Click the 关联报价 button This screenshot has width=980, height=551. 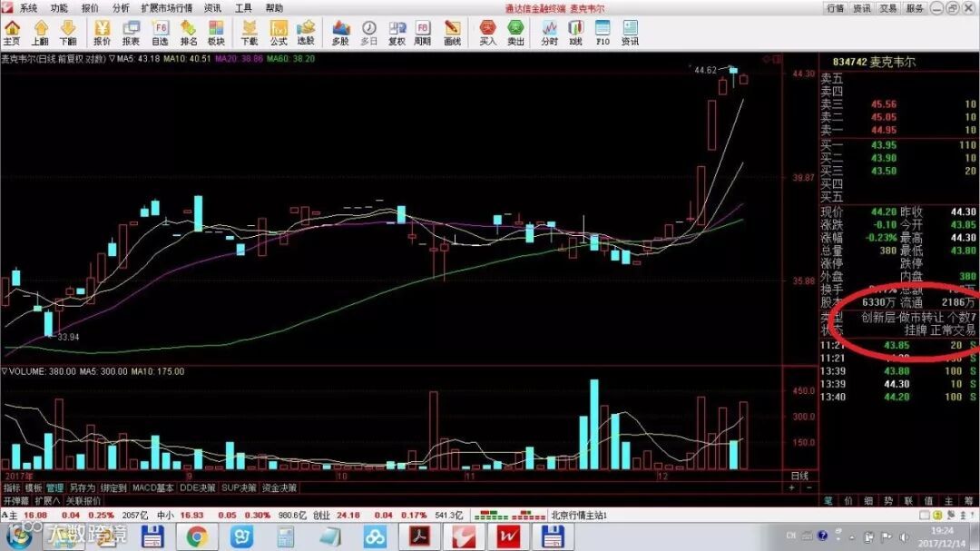[83, 501]
